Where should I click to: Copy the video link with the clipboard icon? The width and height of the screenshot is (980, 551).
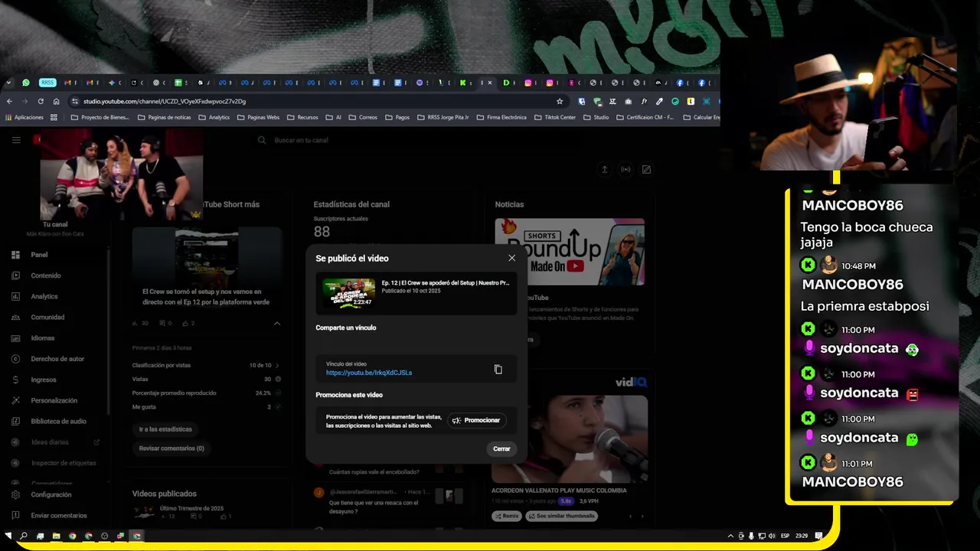click(498, 370)
